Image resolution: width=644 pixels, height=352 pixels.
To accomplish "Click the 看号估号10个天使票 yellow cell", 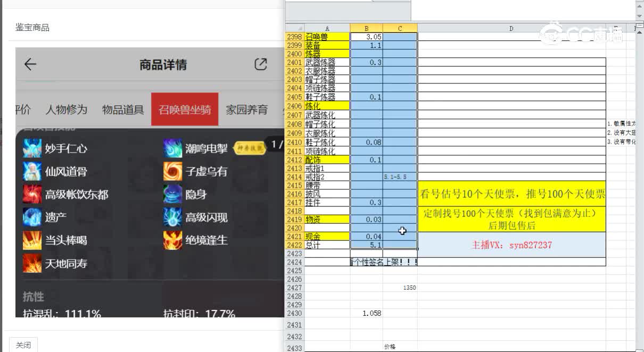I will click(511, 194).
